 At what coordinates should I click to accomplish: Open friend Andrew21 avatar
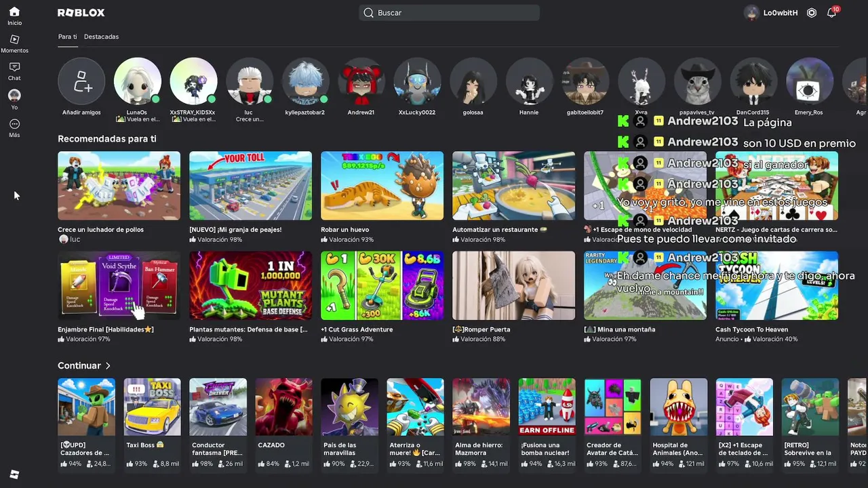point(361,81)
